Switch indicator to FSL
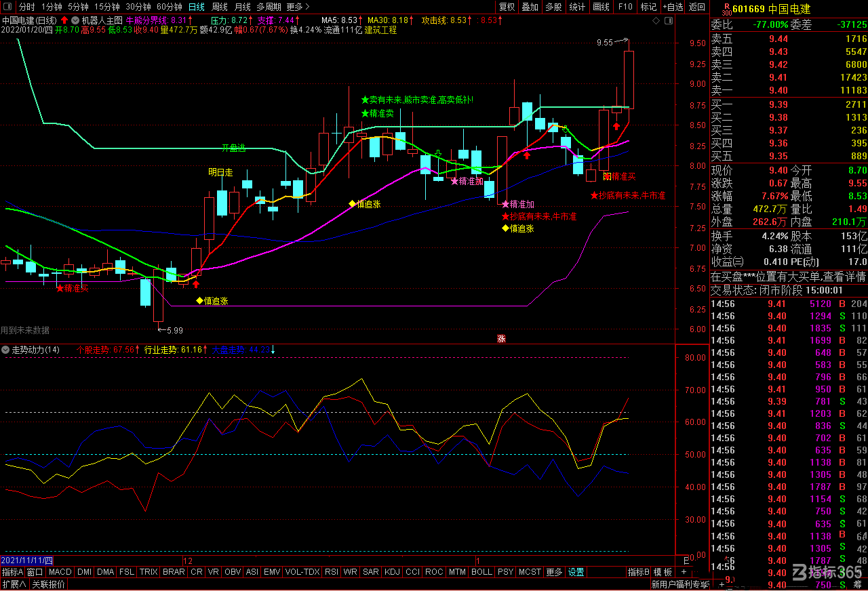The image size is (868, 591). [127, 572]
